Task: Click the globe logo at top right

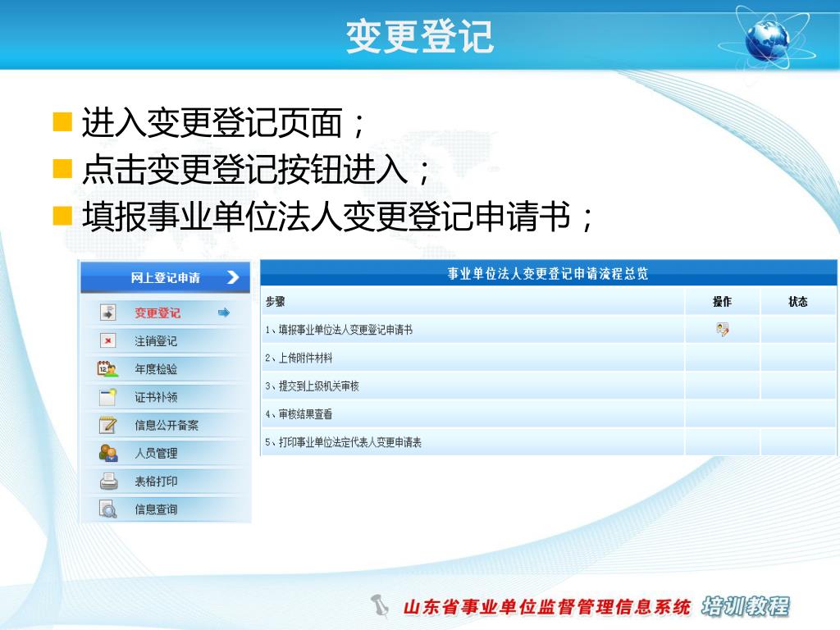Action: click(767, 39)
